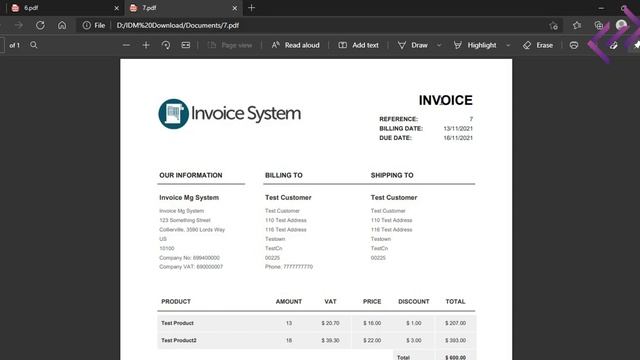
Task: Click the billing date 13/11/2021
Action: (458, 129)
